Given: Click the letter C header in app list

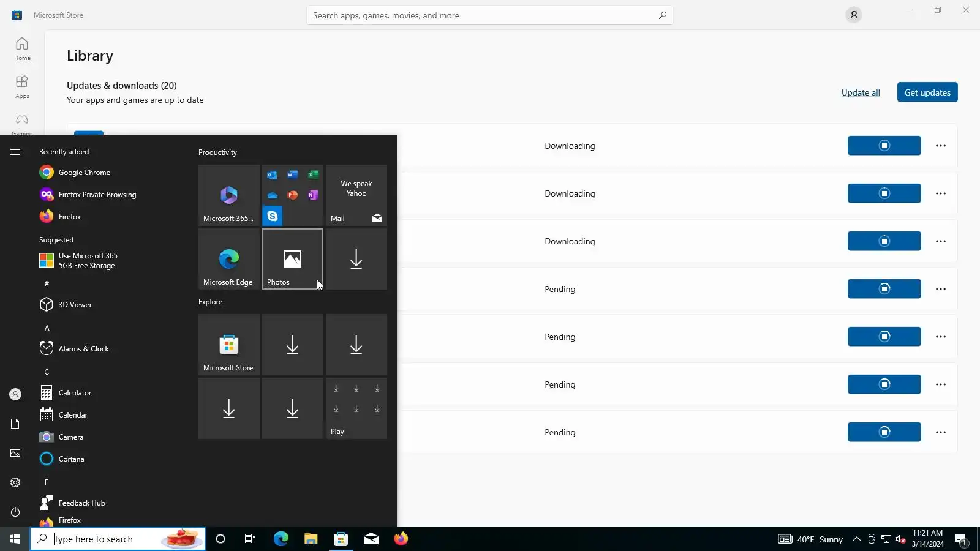Looking at the screenshot, I should [x=47, y=372].
